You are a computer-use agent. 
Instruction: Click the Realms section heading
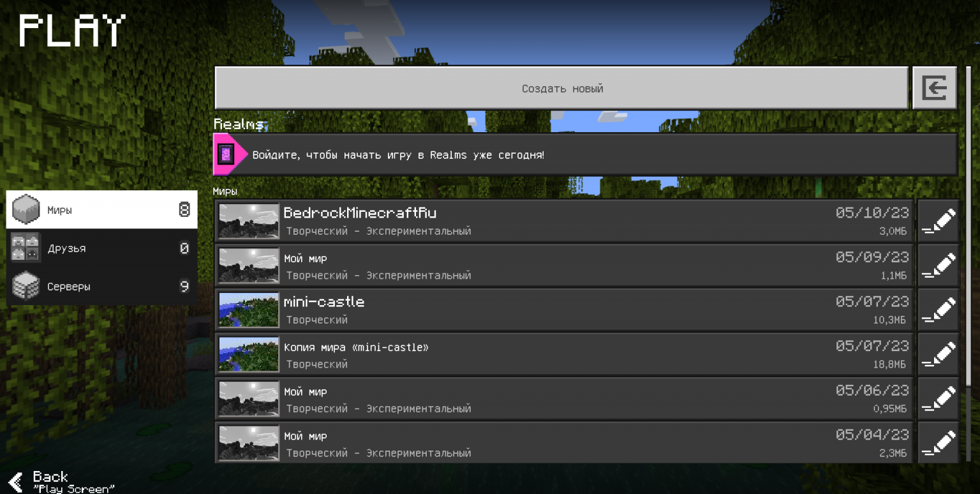tap(239, 124)
